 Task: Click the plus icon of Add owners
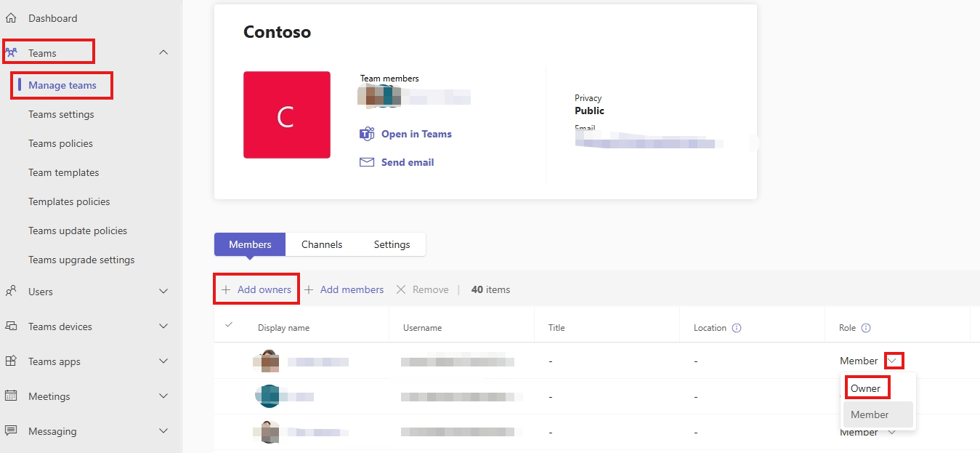tap(226, 289)
